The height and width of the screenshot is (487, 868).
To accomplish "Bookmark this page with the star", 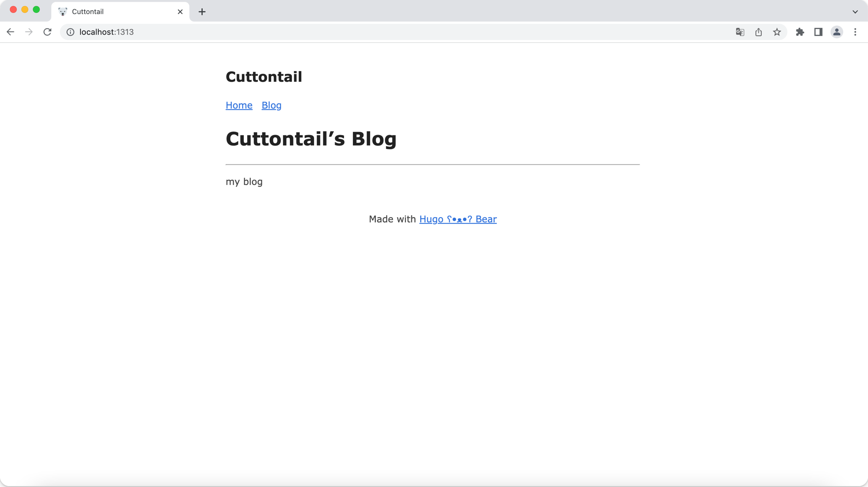I will click(777, 32).
